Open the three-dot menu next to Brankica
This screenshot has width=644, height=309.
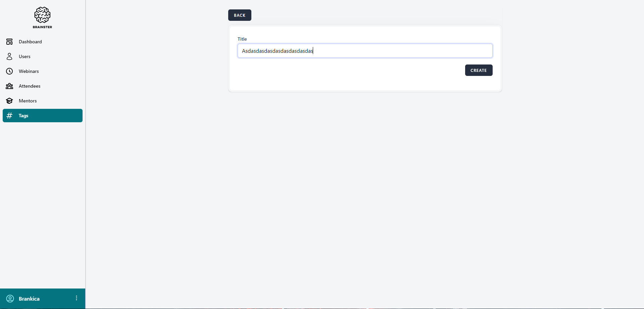(x=77, y=298)
